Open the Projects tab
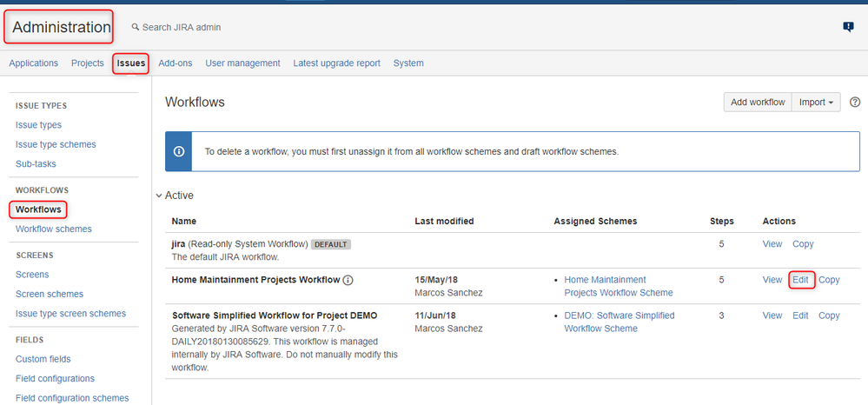The height and width of the screenshot is (405, 868). tap(88, 63)
